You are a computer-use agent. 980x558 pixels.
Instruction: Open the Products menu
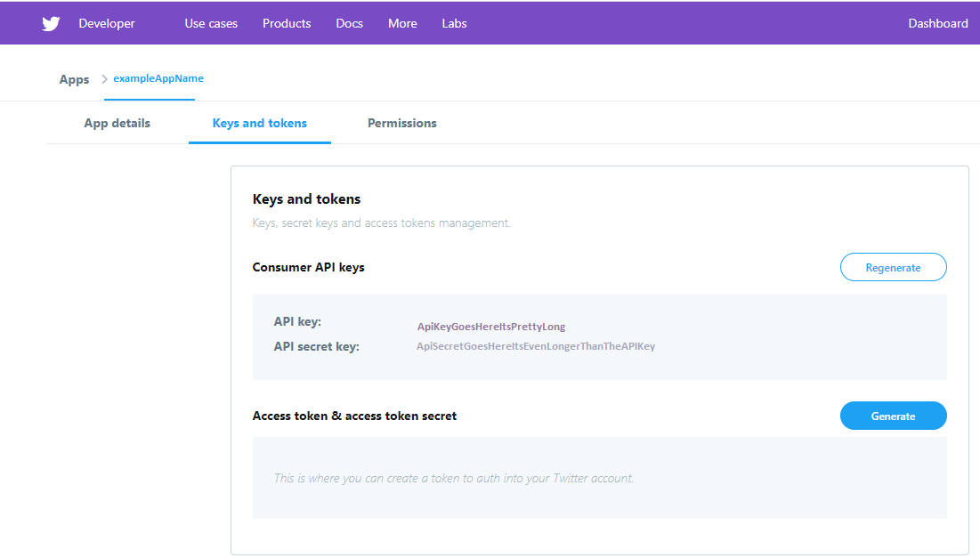[287, 24]
